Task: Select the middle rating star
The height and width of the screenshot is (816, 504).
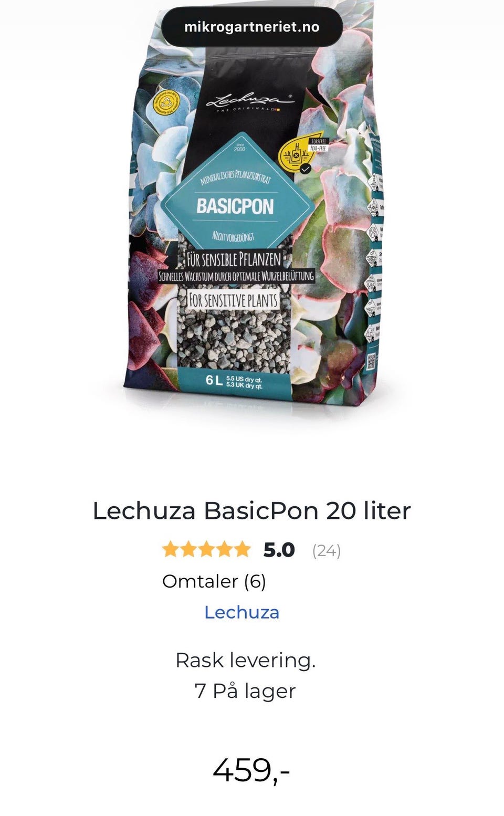Action: coord(206,550)
